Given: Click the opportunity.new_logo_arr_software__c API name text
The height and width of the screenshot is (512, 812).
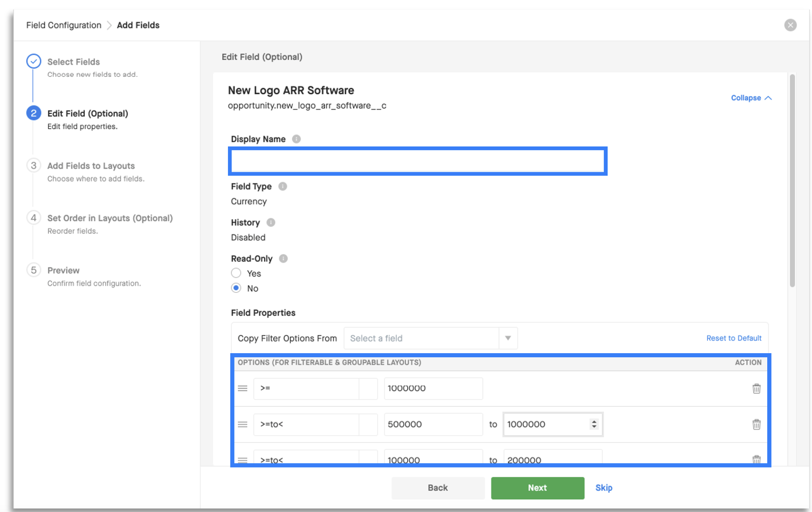Looking at the screenshot, I should tap(307, 105).
